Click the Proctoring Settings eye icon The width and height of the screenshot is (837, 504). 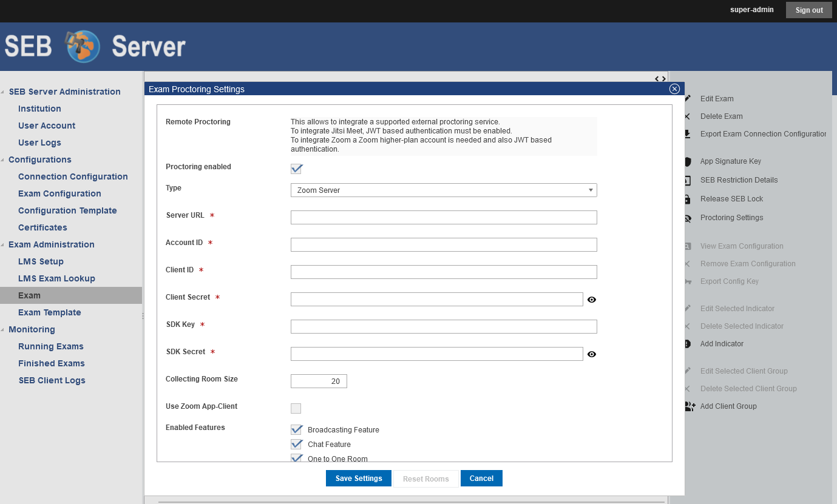click(688, 218)
